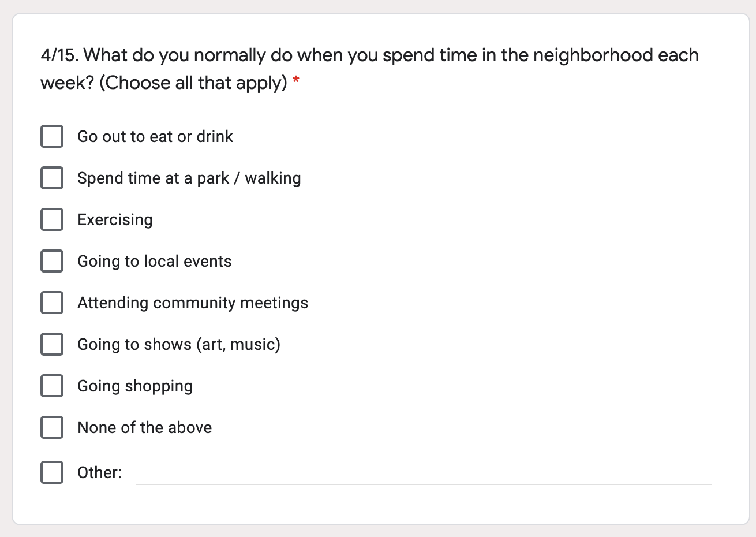Image resolution: width=756 pixels, height=537 pixels.
Task: Tick the 'Going to shows (art, music)' checkbox
Action: coord(52,344)
